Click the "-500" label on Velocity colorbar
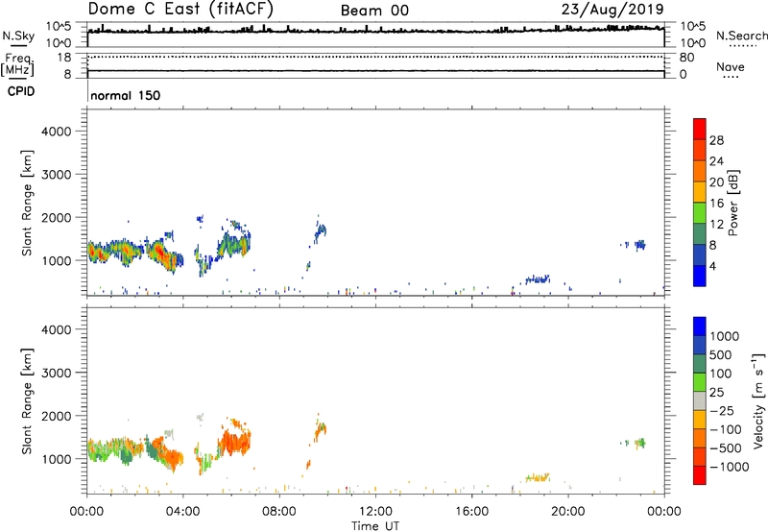The height and width of the screenshot is (532, 768). coord(726,447)
